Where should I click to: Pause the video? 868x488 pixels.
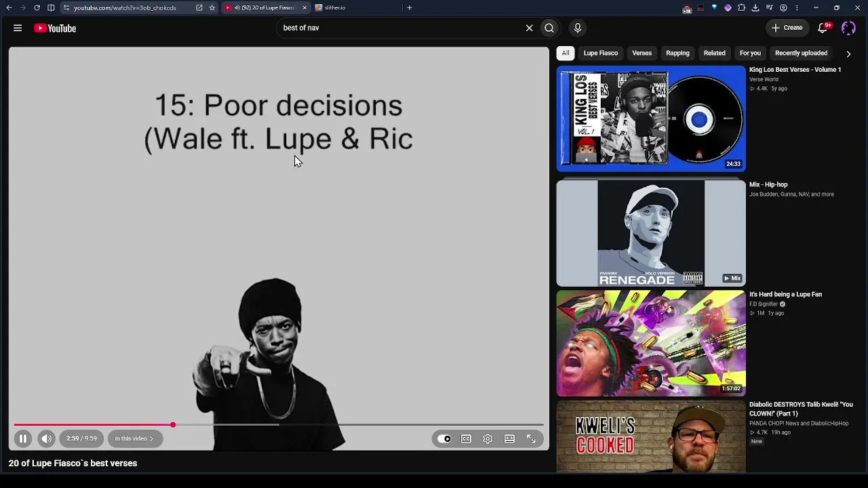coord(23,439)
